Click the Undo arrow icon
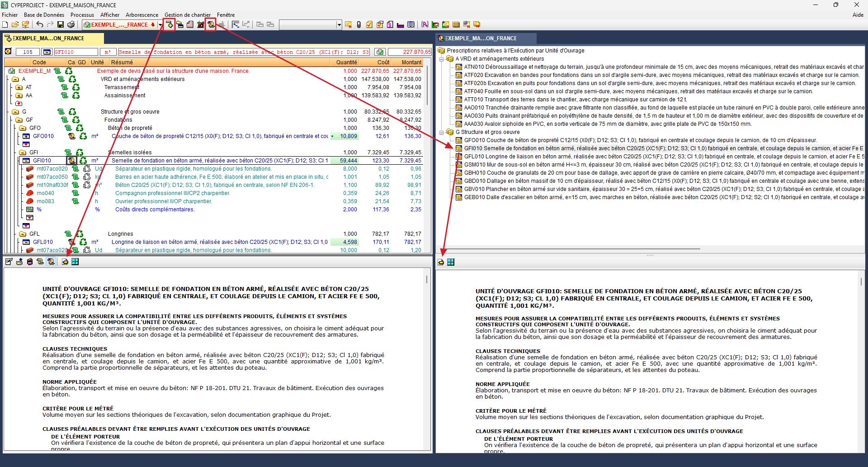Screen dimensions: 868x467 coord(40,24)
